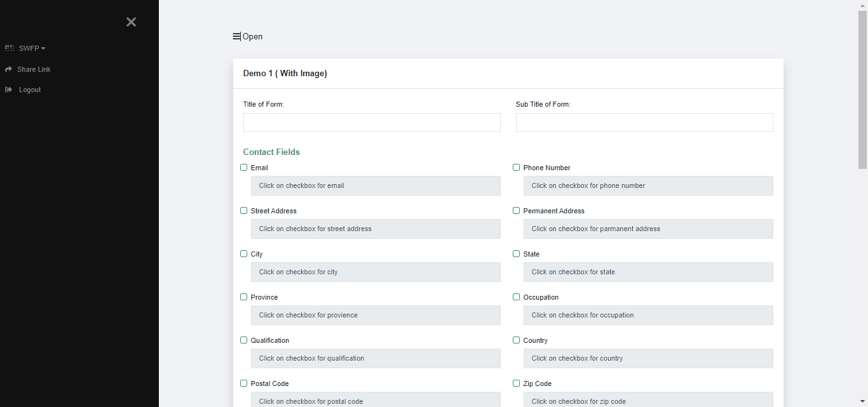
Task: Click the hamburger Open menu icon
Action: (236, 37)
